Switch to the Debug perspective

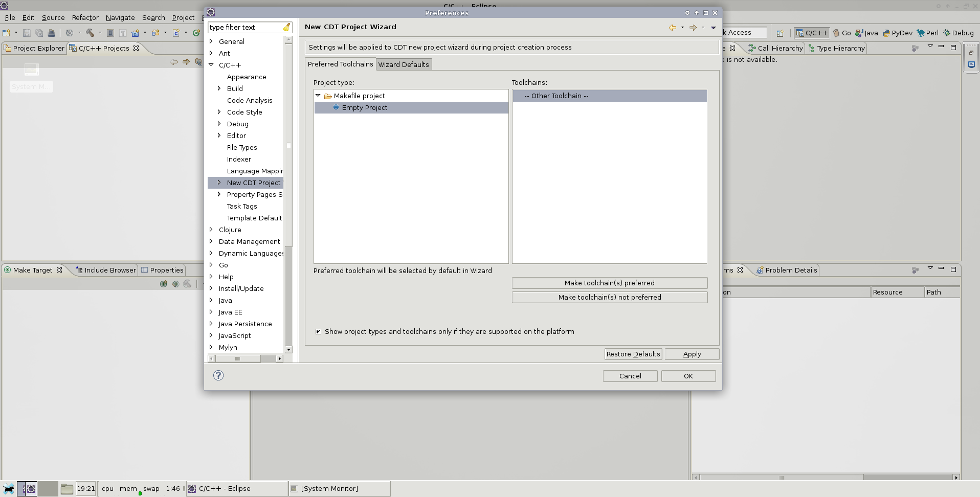click(959, 33)
